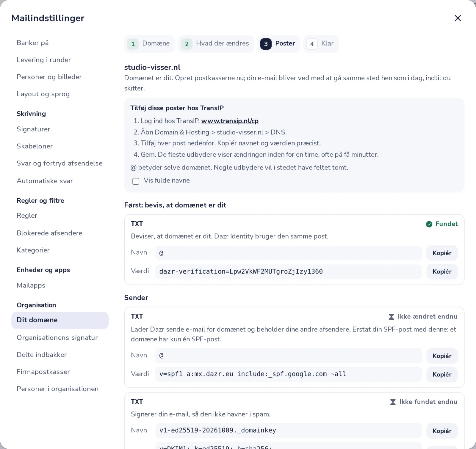
Task: Copy the verification TXT record name
Action: (x=442, y=253)
